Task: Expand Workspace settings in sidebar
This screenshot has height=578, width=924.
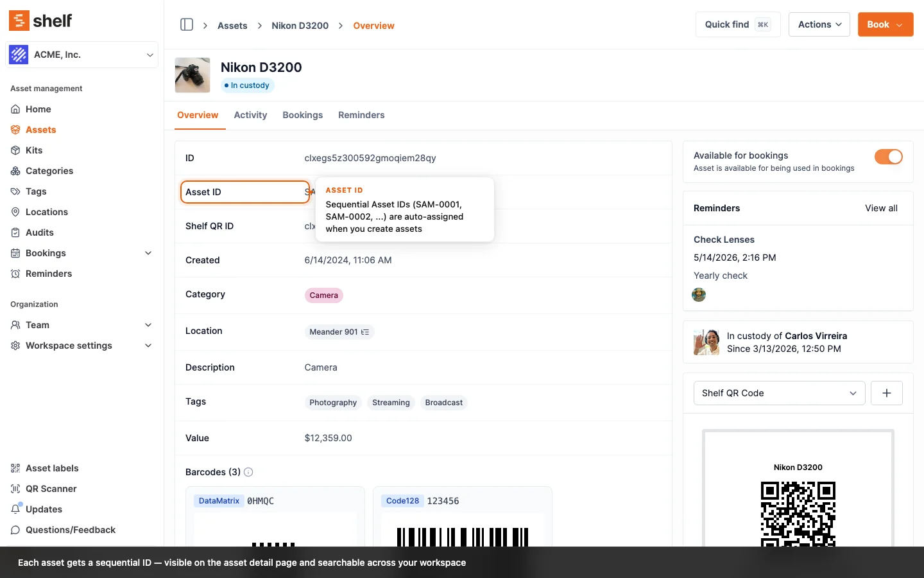Action: (x=148, y=346)
